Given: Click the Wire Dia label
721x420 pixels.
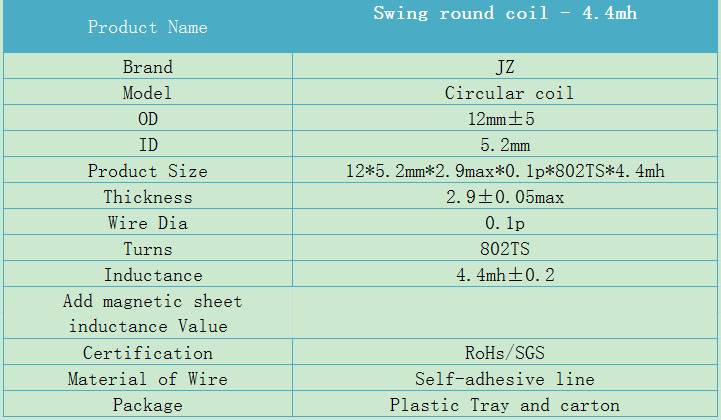Looking at the screenshot, I should click(x=148, y=223).
